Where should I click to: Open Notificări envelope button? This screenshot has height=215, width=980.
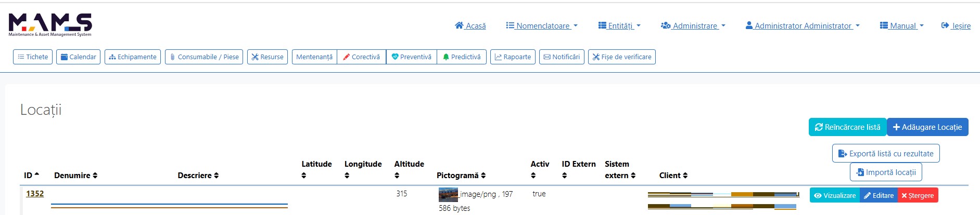click(x=562, y=57)
